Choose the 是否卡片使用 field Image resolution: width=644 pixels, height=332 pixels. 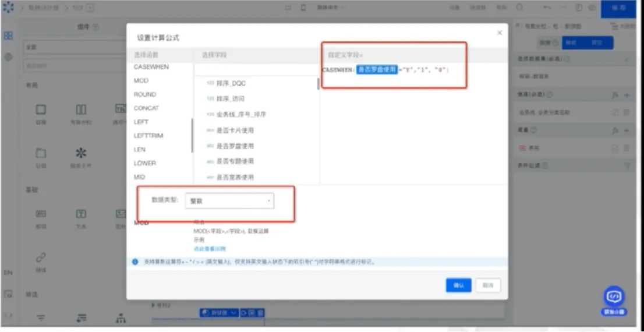pos(230,130)
